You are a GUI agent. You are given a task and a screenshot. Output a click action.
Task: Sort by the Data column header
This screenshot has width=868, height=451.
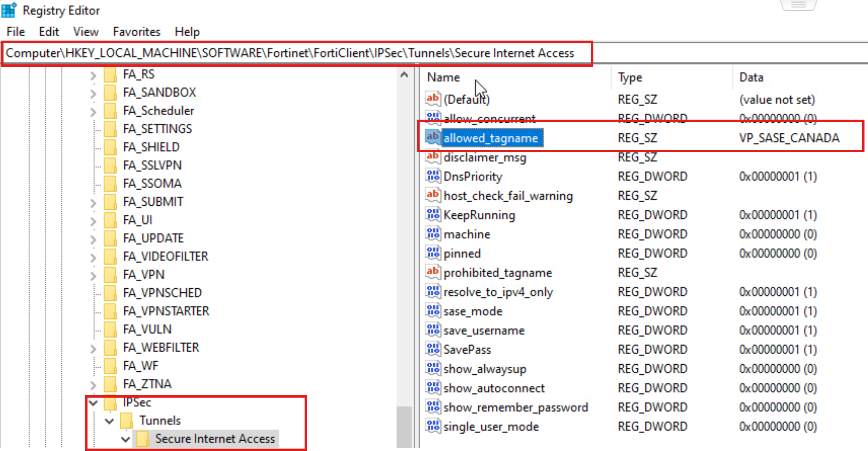(751, 78)
